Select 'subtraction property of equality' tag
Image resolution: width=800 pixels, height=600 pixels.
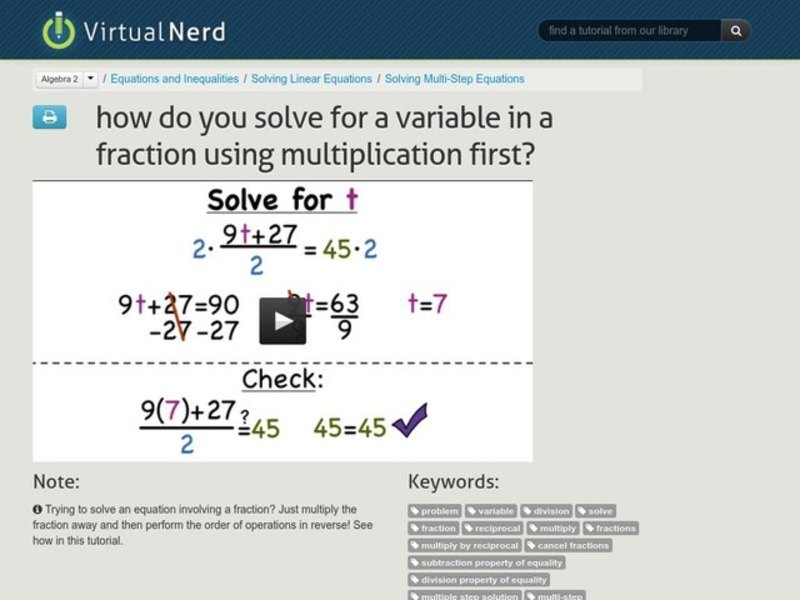click(x=488, y=562)
